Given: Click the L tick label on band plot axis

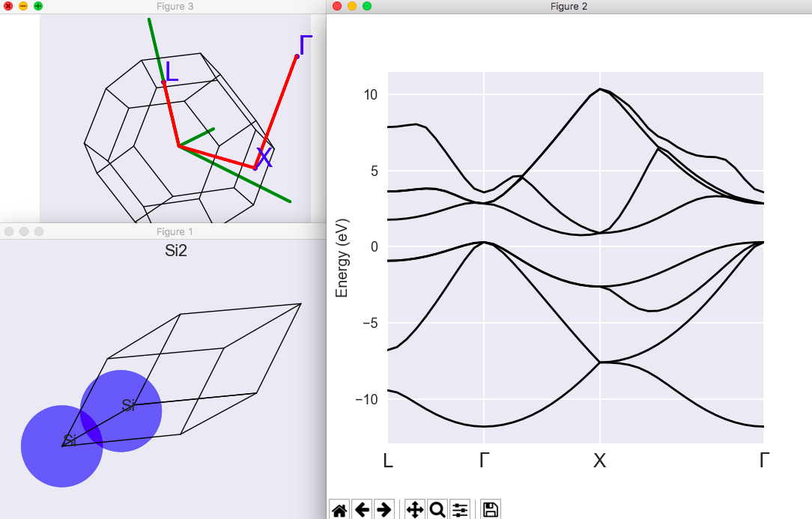Looking at the screenshot, I should point(388,461).
